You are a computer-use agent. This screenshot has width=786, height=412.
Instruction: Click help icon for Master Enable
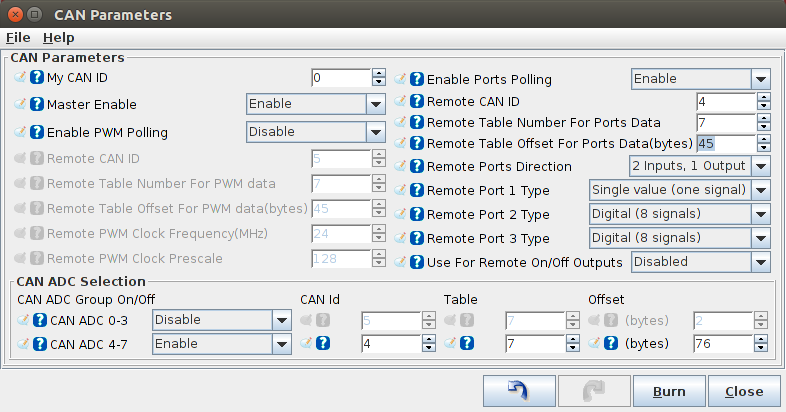tap(37, 104)
